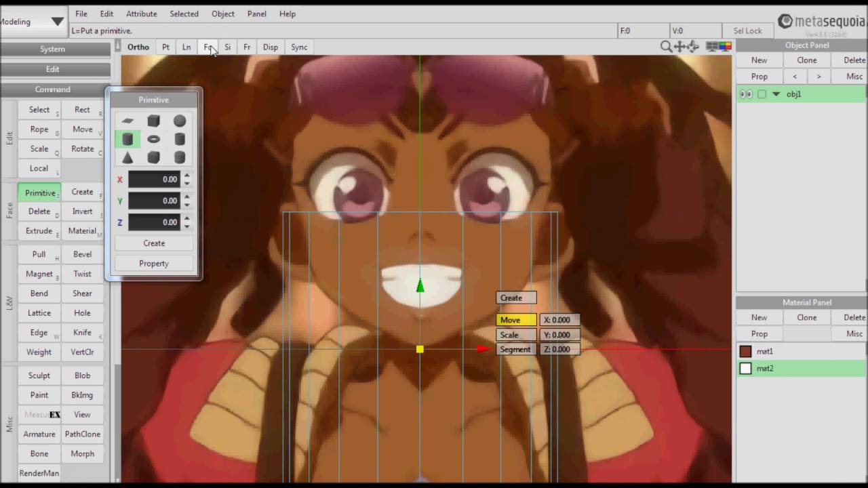Open Property in Primitive panel

pyautogui.click(x=154, y=264)
